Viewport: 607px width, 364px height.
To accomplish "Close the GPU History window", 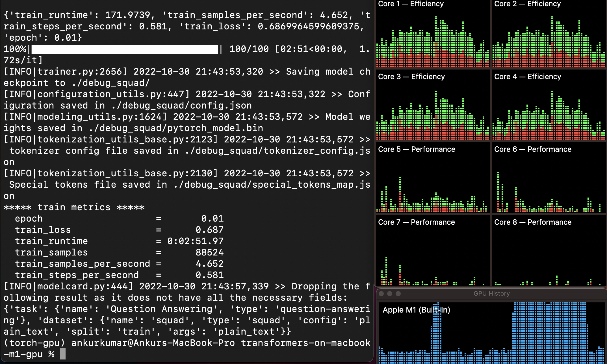I will tap(381, 294).
